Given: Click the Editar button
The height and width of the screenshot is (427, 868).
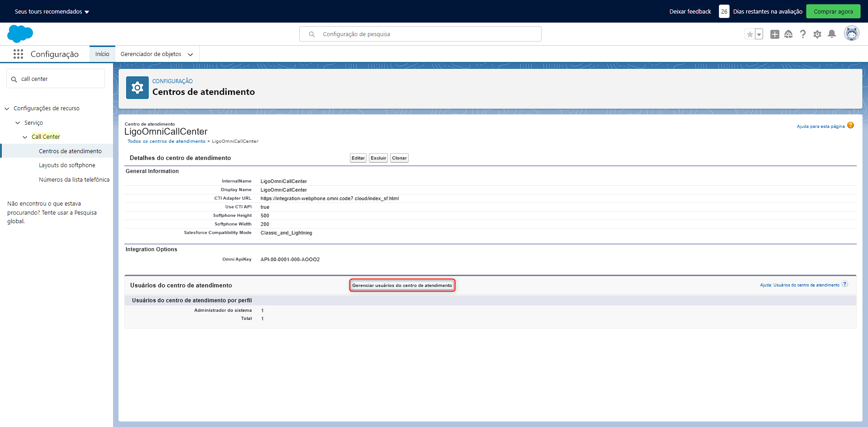Looking at the screenshot, I should 358,158.
